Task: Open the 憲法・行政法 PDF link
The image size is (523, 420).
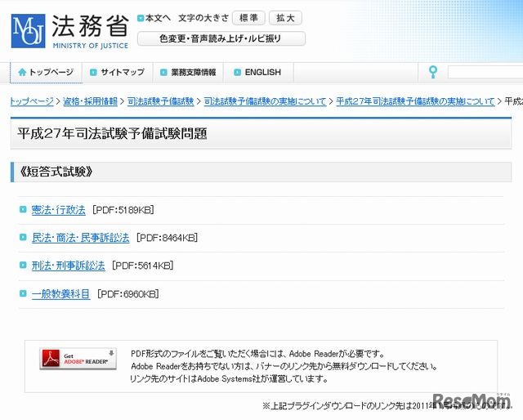Action: (x=58, y=210)
